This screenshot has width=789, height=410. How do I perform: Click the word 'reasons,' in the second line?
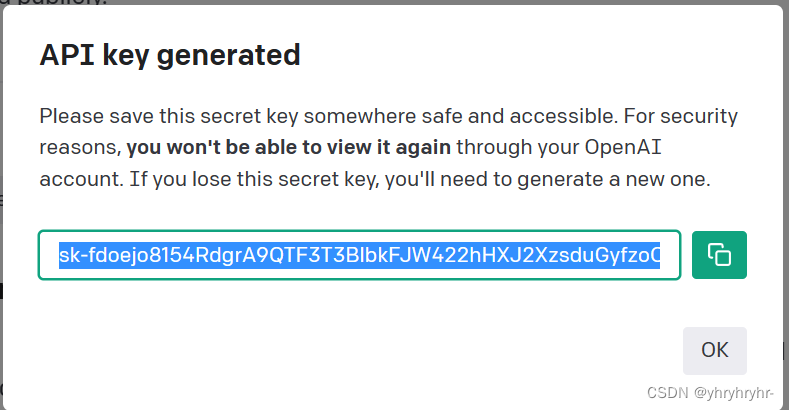point(81,148)
